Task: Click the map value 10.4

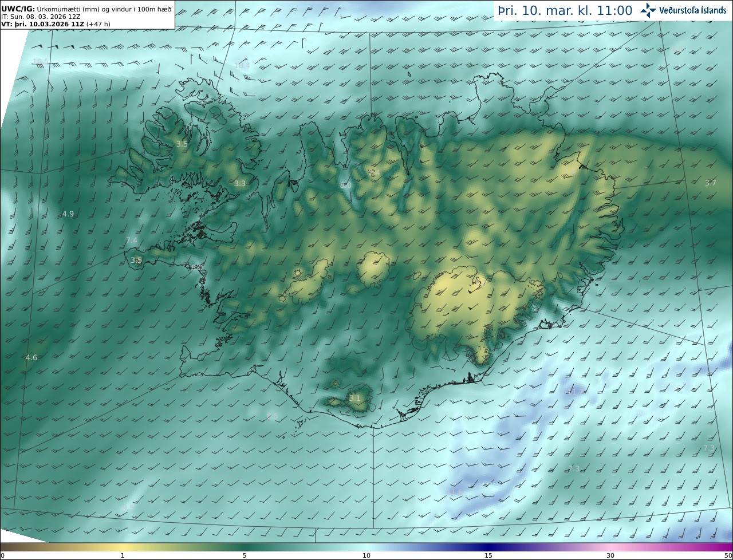Action: tap(242, 66)
